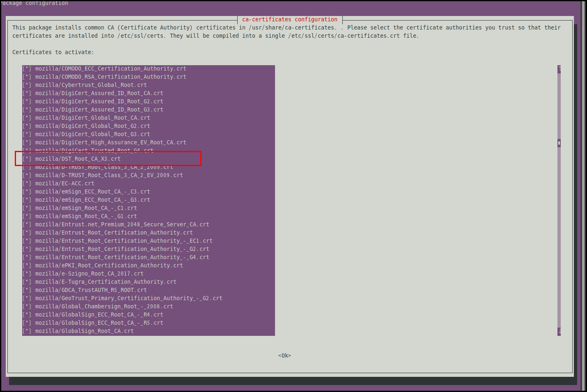Toggle DigiCert_High_Assurance_EV_Root_CA.crt checkbox
The width and height of the screenshot is (587, 392).
(27, 142)
